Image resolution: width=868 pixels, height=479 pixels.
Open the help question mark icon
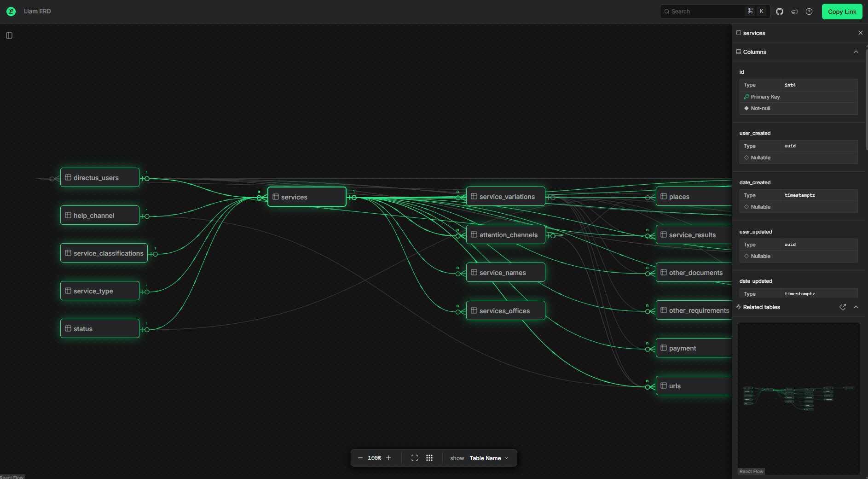pos(809,12)
